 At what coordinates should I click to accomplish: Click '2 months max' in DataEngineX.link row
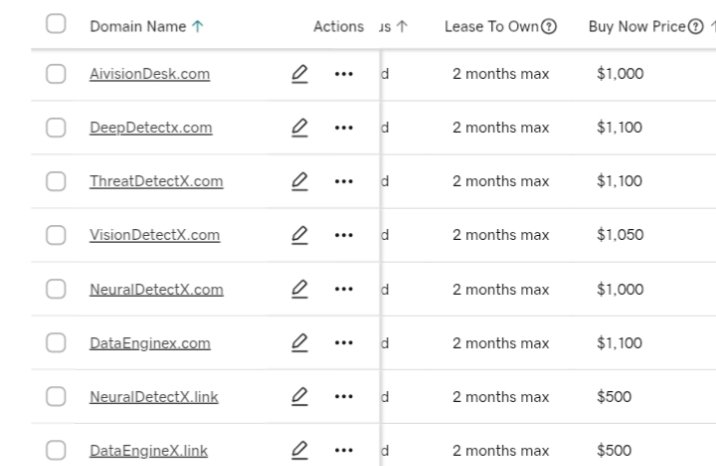pyautogui.click(x=501, y=451)
